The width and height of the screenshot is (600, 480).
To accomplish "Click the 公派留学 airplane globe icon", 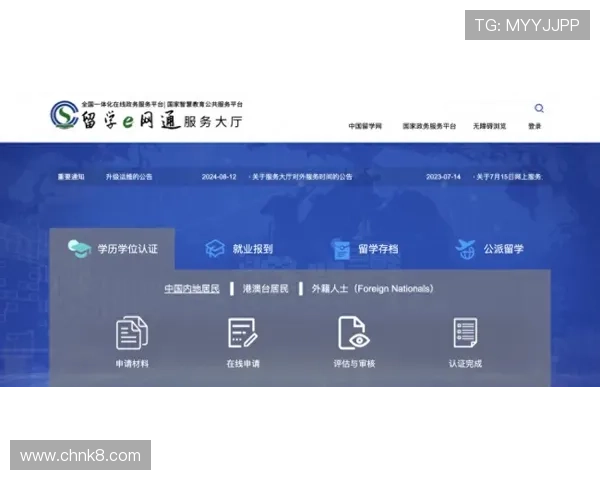I will 465,249.
